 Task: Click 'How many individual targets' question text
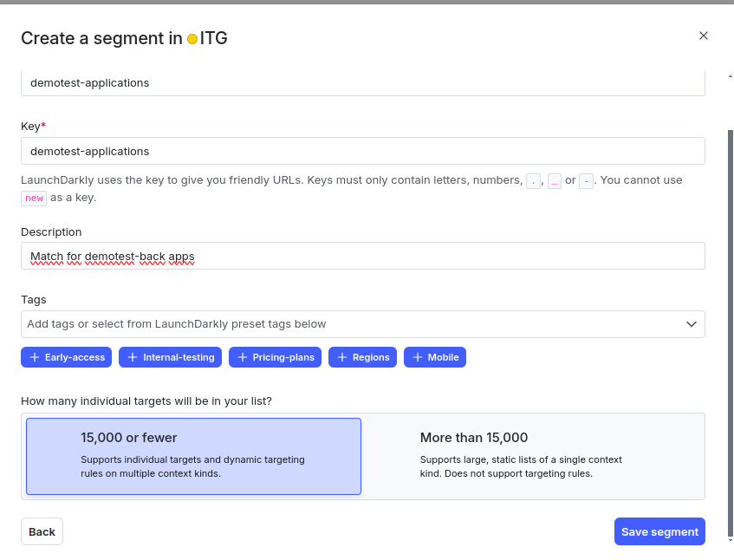point(146,401)
